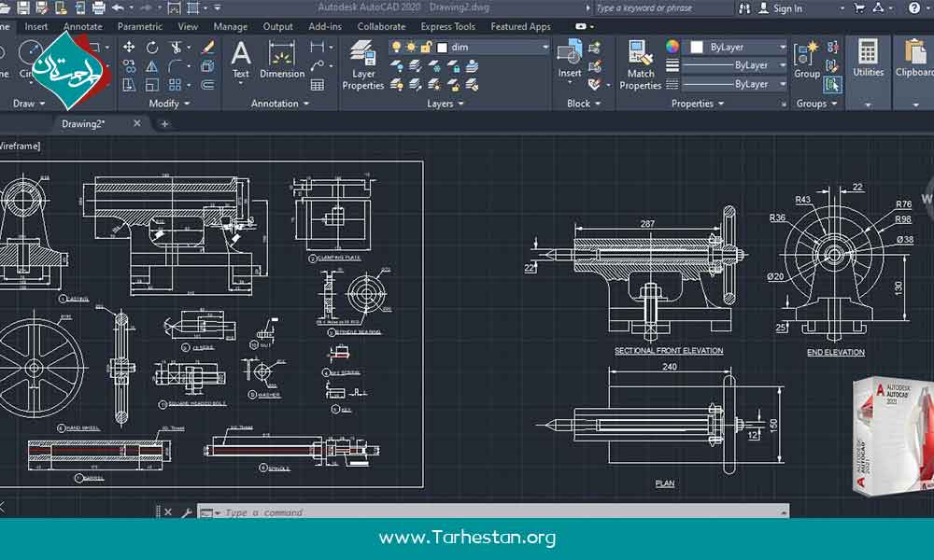Image resolution: width=934 pixels, height=560 pixels.
Task: Click the Group Edit icon
Action: (x=833, y=66)
